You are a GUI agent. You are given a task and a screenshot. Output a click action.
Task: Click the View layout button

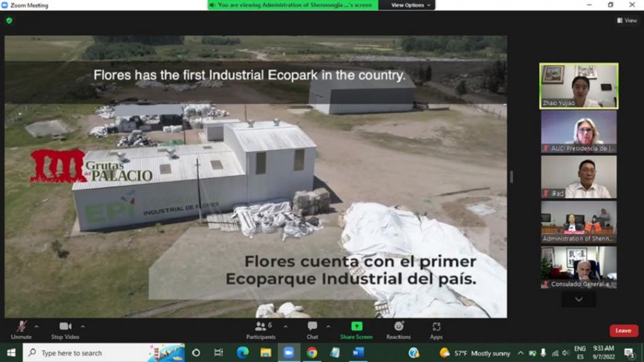coord(627,20)
